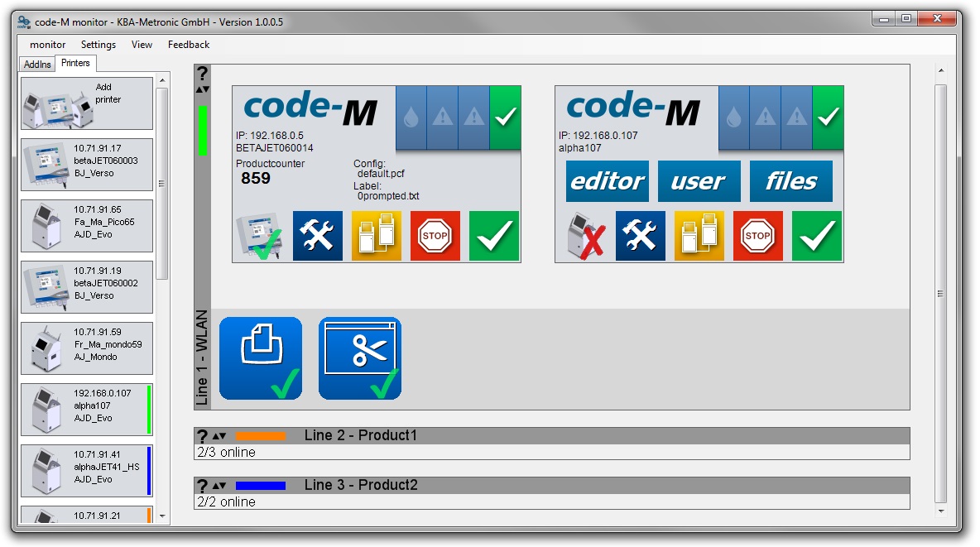Viewport: 980px width, 547px height.
Task: Expand Line 3 - Product2 with arrows toggle
Action: [x=219, y=486]
